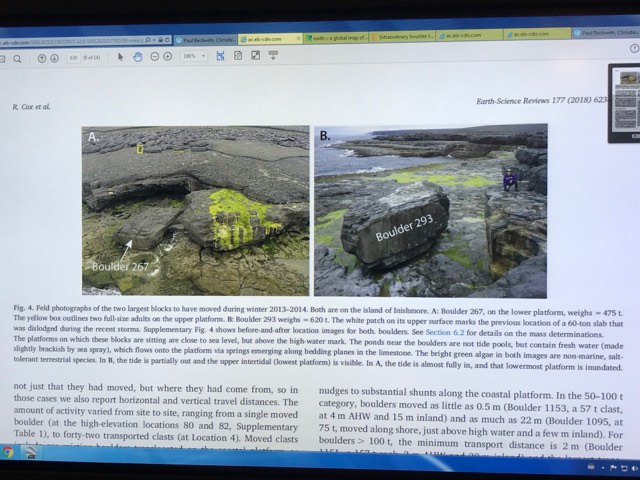Click the magnifier search icon in PDF toolbar

click(x=19, y=57)
